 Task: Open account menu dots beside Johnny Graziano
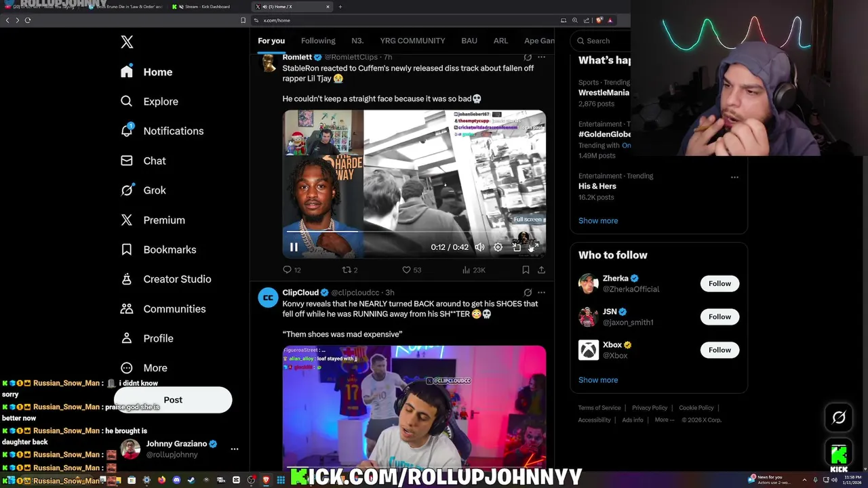(x=235, y=449)
